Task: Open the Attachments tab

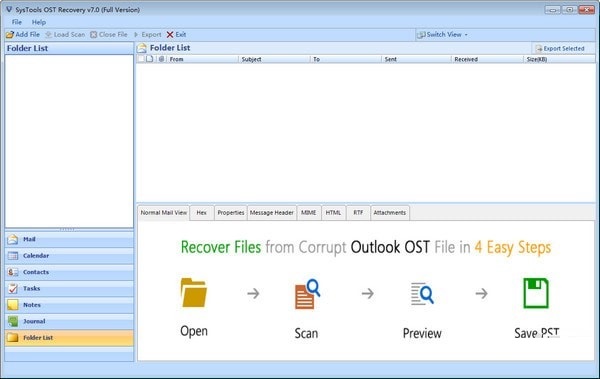Action: (390, 213)
